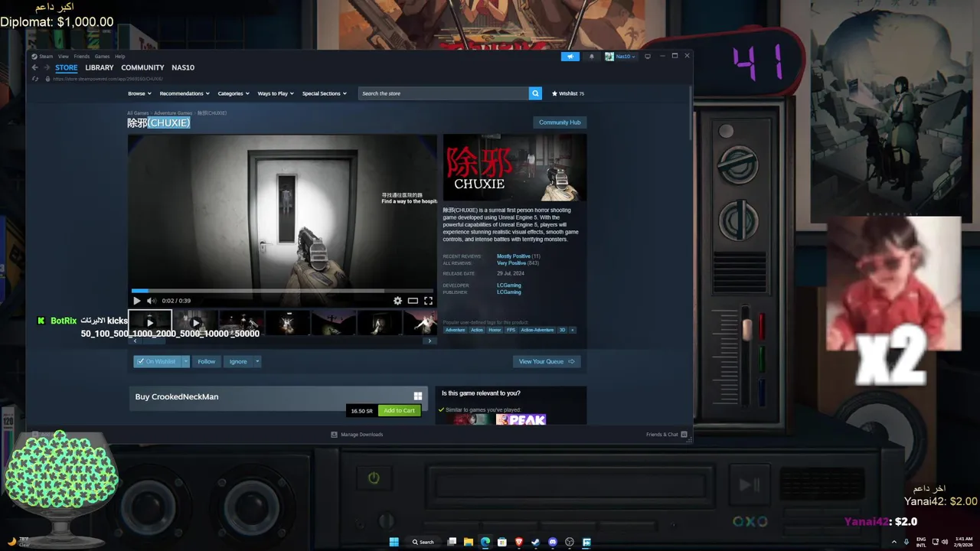Open video settings gear in player

[x=397, y=301]
